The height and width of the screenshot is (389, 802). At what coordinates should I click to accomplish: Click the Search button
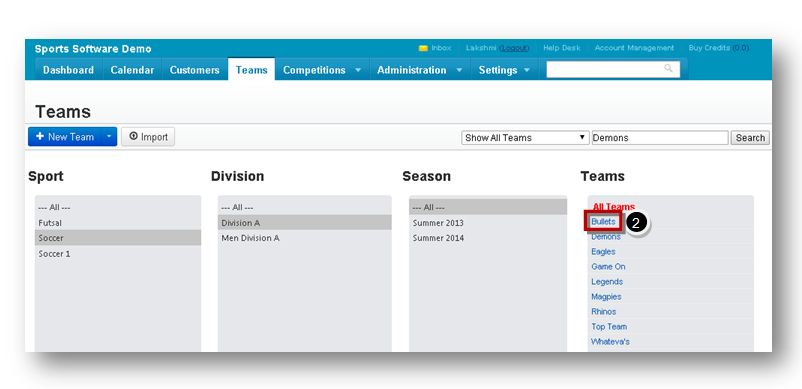pyautogui.click(x=750, y=138)
